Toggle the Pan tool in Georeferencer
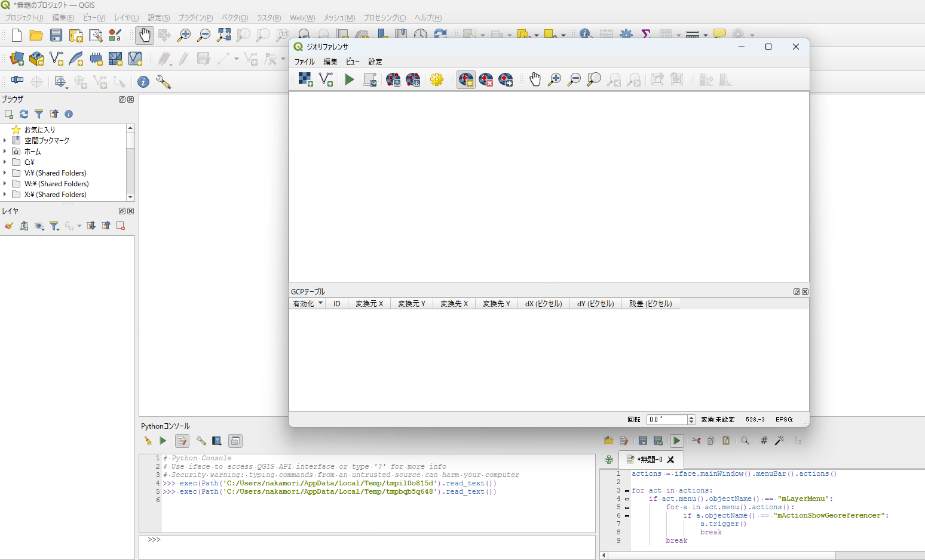Screen dimensions: 925x560 click(x=535, y=79)
